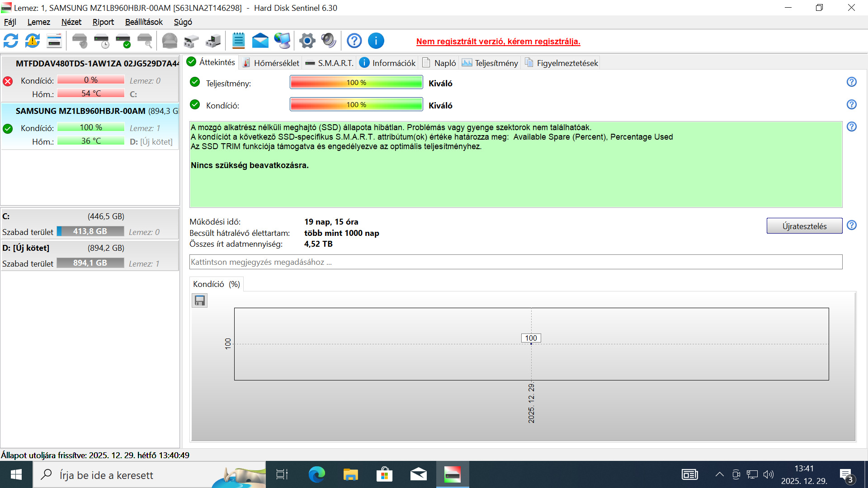
Task: Switch to the S.M.A.R.T. tab
Action: tap(330, 63)
